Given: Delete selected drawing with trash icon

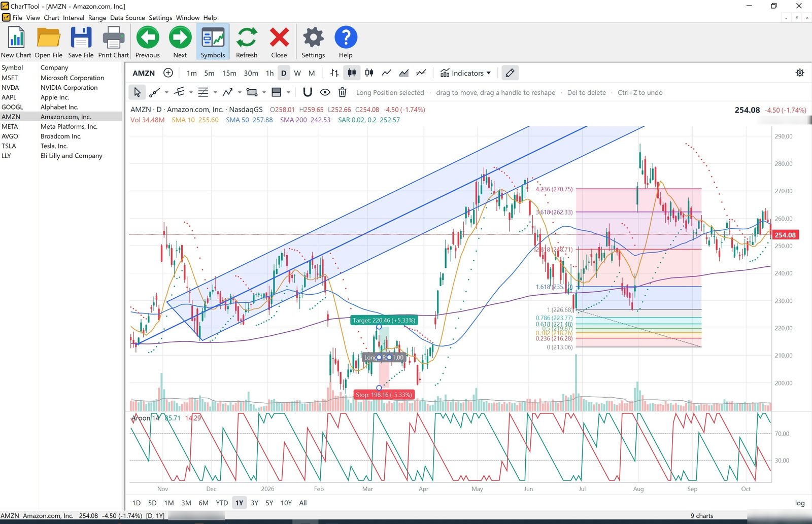Looking at the screenshot, I should tap(342, 92).
